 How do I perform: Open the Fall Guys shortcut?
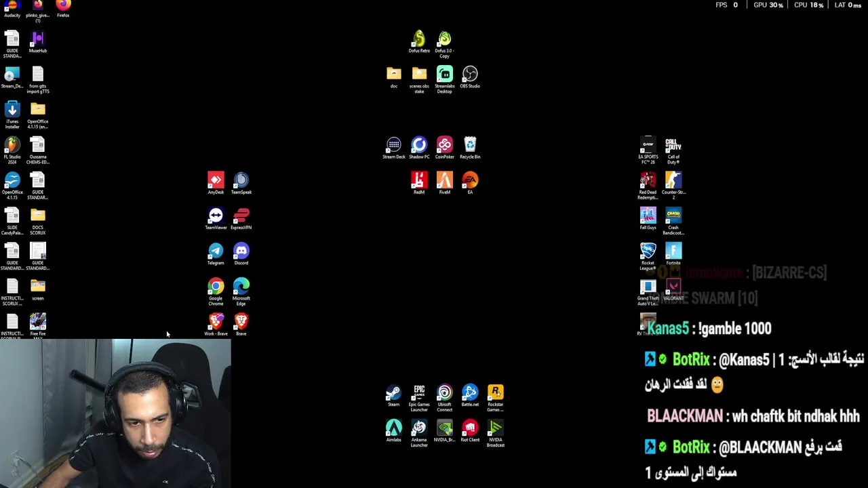tap(648, 218)
